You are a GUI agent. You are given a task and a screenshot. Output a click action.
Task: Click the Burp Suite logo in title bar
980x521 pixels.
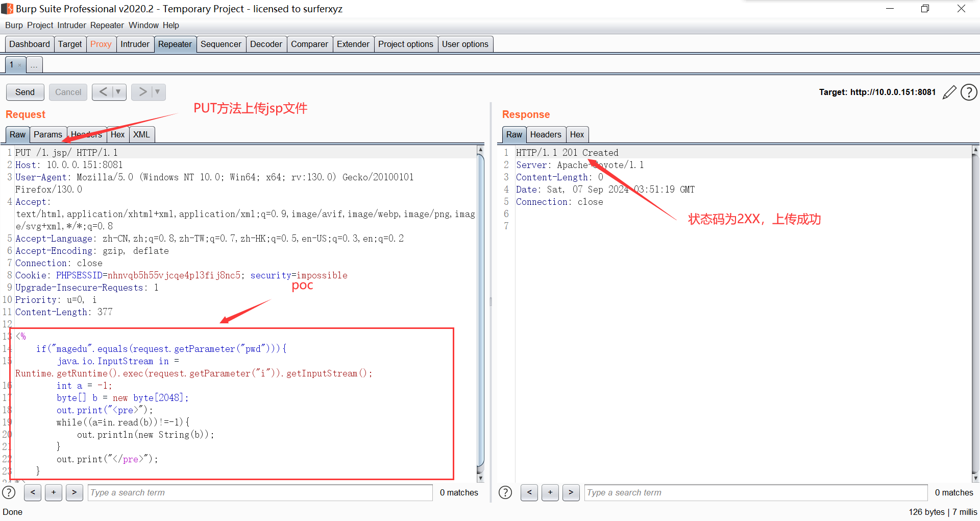[7, 9]
